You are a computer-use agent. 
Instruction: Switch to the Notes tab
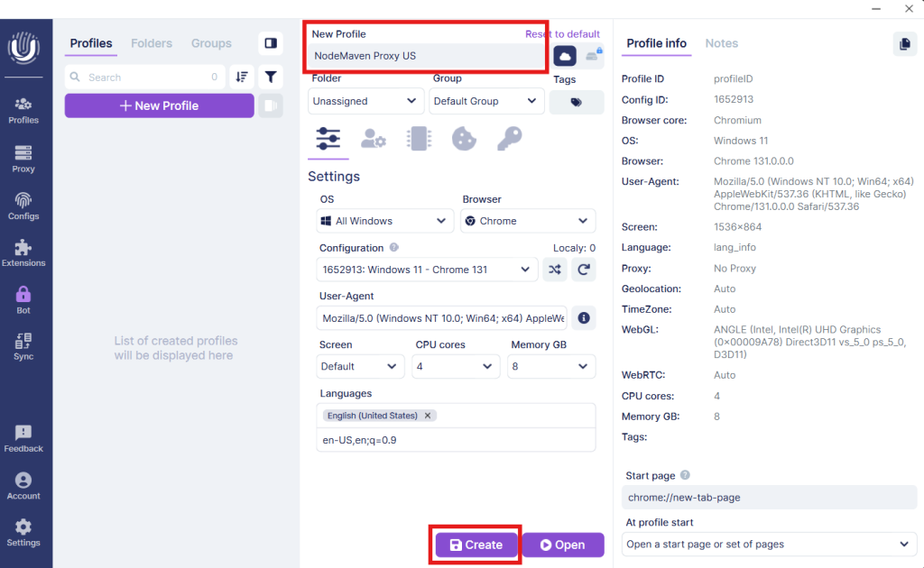[x=721, y=43]
